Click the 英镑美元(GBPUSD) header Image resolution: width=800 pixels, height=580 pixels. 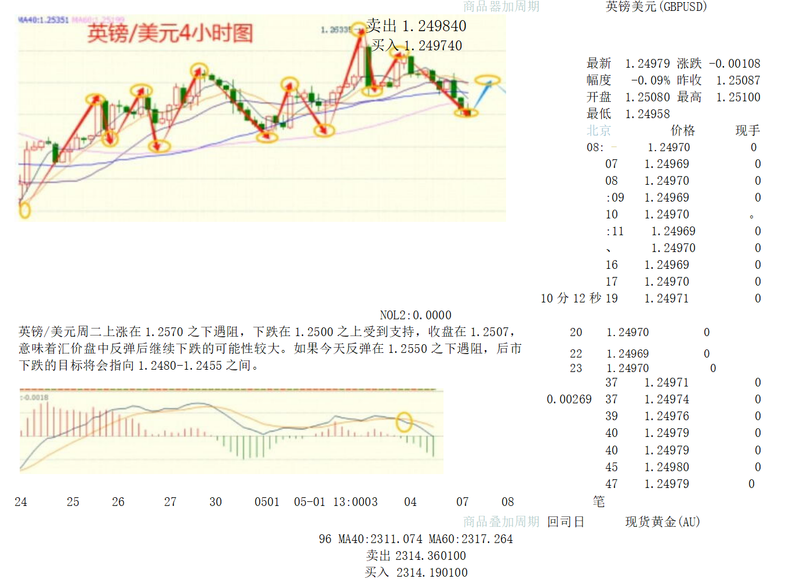click(656, 7)
